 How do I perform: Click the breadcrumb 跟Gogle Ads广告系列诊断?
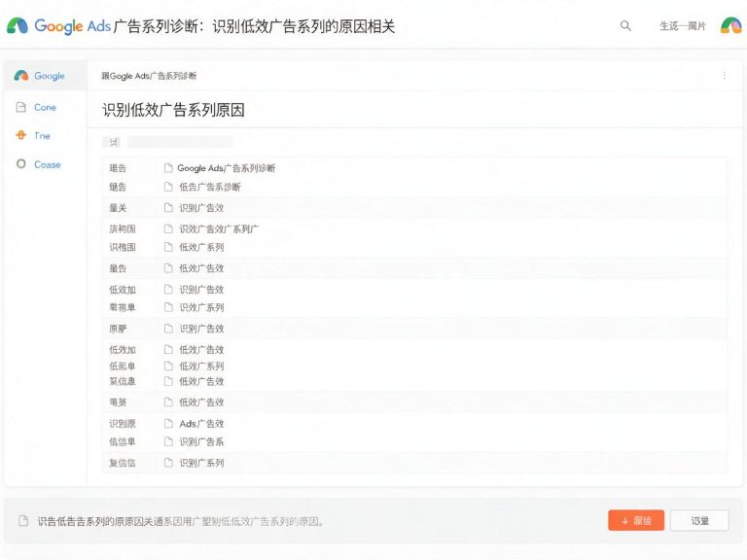149,76
